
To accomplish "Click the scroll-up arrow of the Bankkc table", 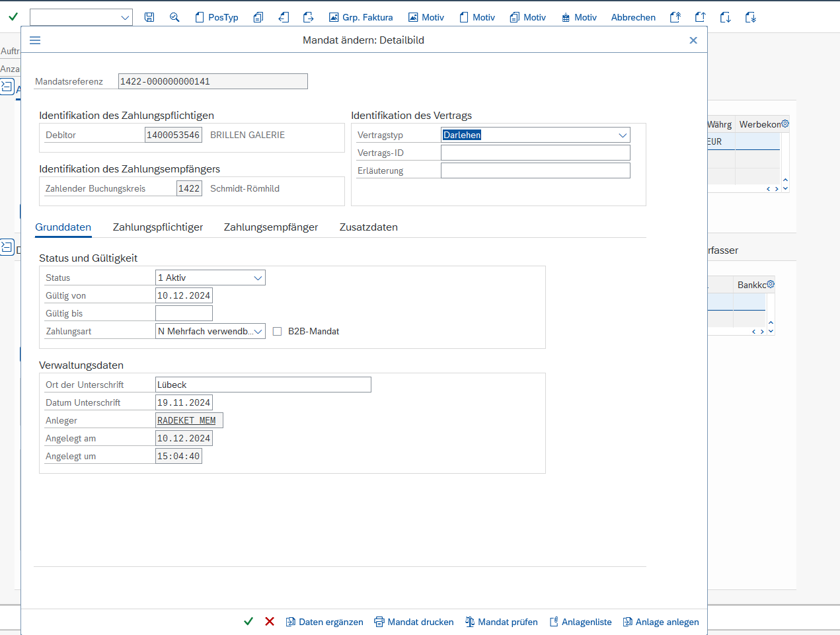I will point(771,322).
